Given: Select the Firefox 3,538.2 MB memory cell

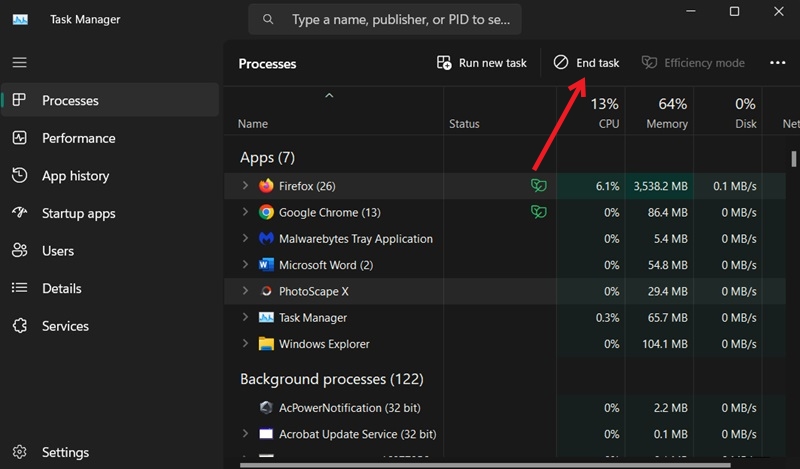Looking at the screenshot, I should (x=660, y=186).
